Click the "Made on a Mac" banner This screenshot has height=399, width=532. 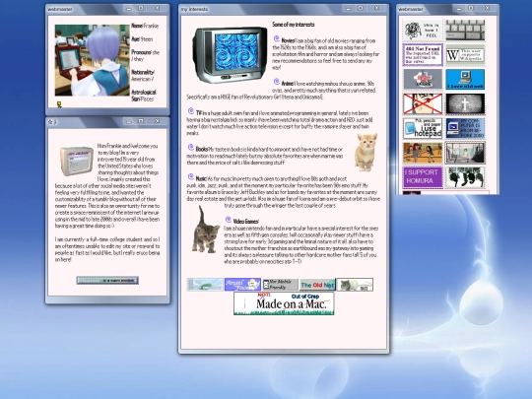(x=284, y=303)
